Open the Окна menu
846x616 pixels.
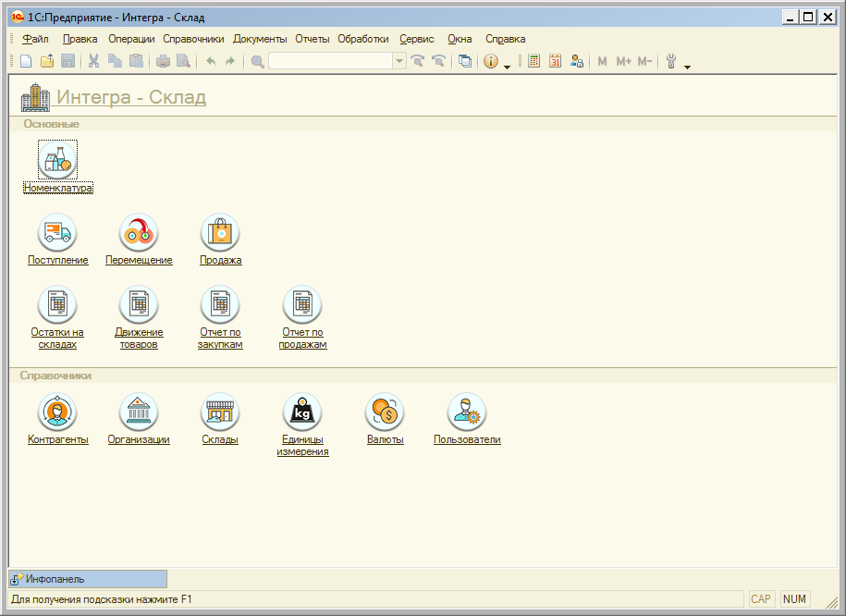[x=460, y=39]
